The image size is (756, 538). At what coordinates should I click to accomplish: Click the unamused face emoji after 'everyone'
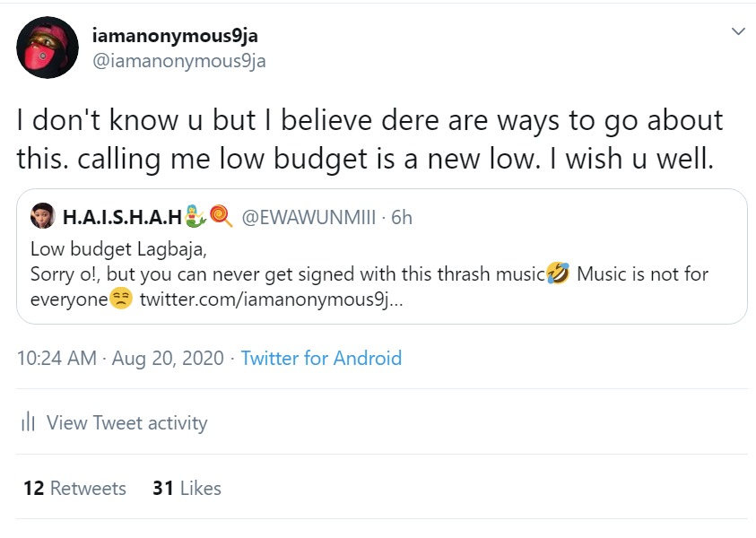click(x=121, y=299)
